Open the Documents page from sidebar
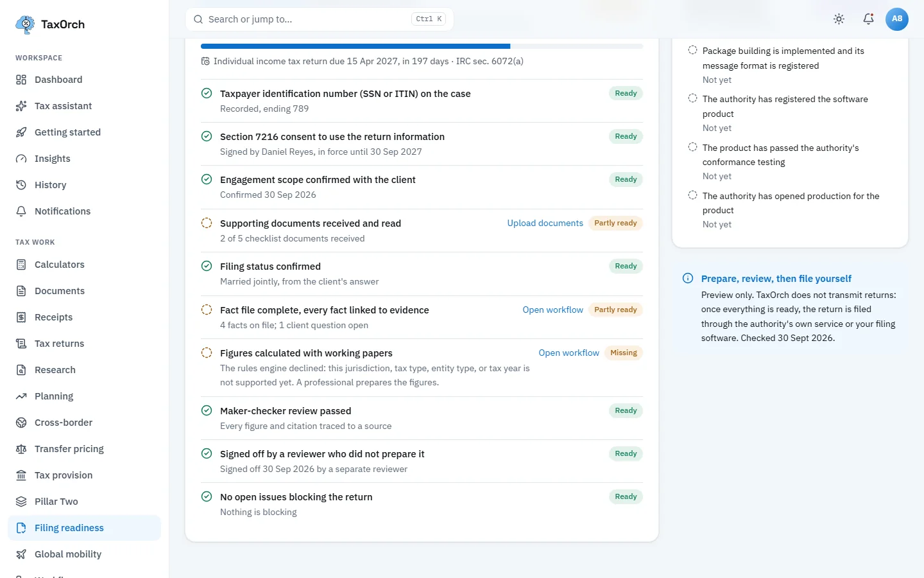The height and width of the screenshot is (578, 924). (84, 291)
